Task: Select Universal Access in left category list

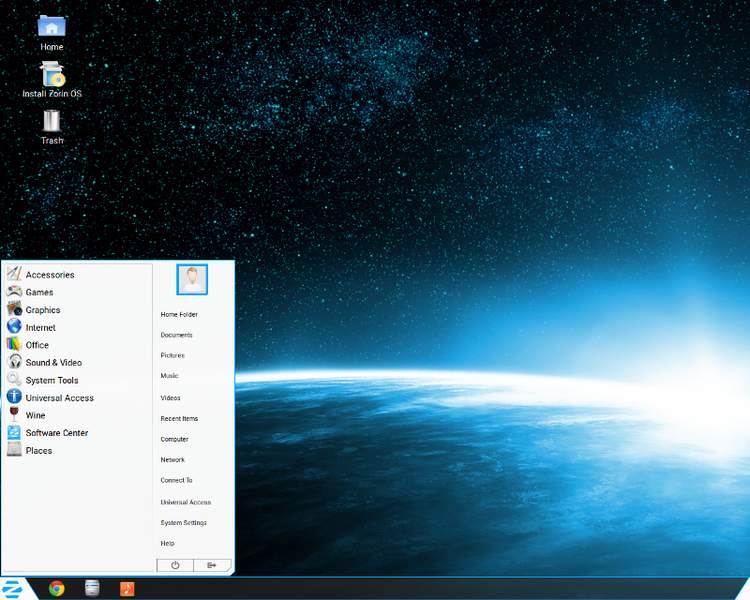Action: (60, 398)
